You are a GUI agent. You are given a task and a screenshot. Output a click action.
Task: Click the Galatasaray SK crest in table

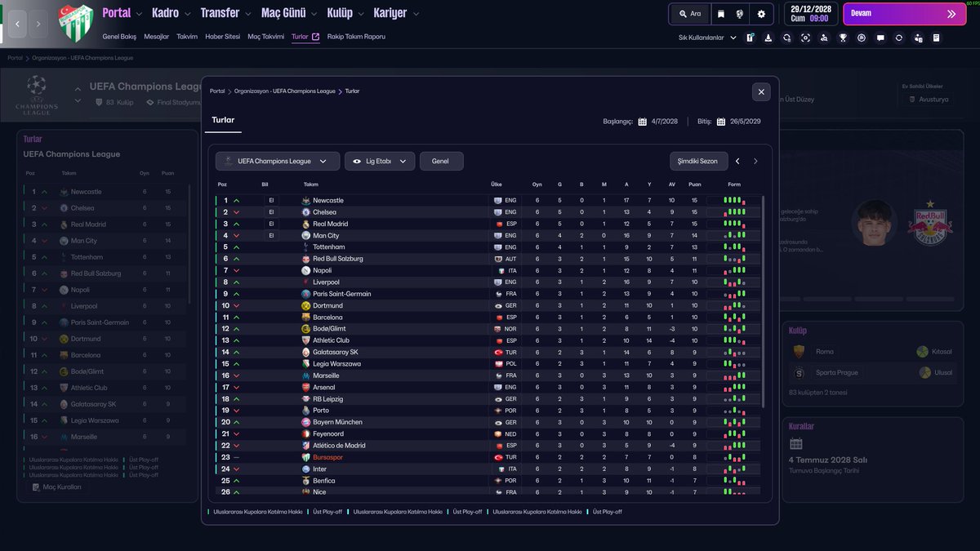click(305, 352)
